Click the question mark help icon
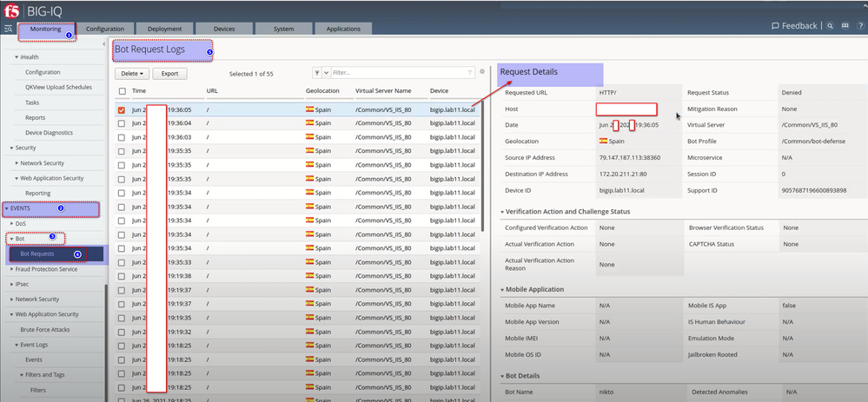 859,27
